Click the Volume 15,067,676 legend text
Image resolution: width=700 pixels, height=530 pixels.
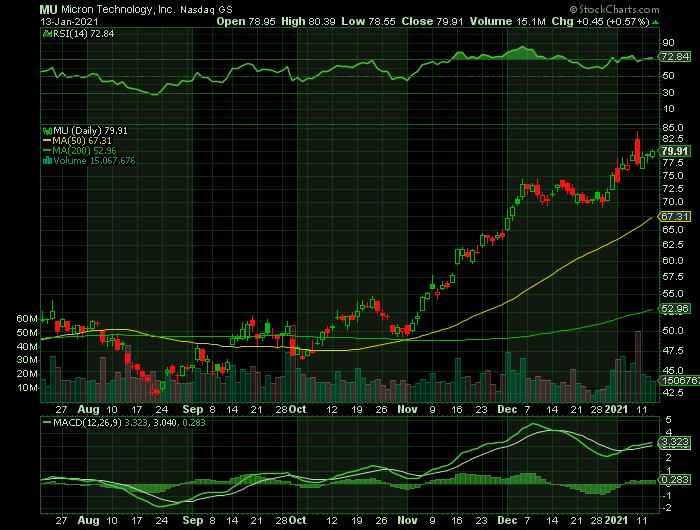[x=94, y=161]
